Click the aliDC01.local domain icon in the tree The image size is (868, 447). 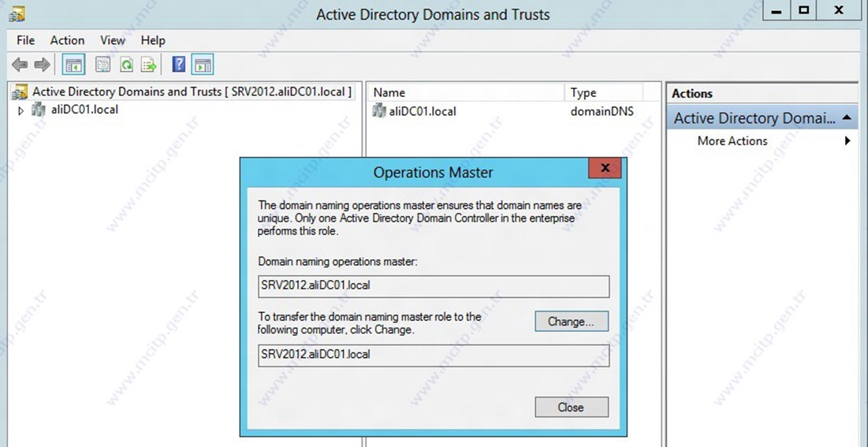pyautogui.click(x=39, y=109)
